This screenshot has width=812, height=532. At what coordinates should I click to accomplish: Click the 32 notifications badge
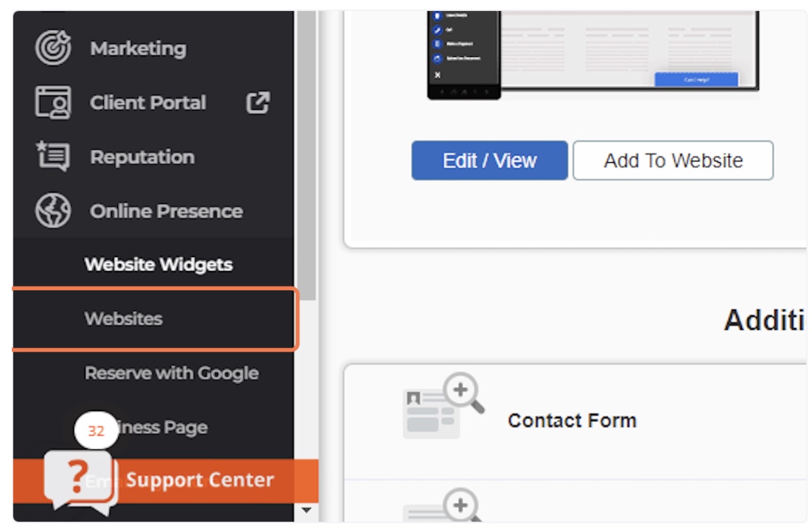pyautogui.click(x=97, y=430)
